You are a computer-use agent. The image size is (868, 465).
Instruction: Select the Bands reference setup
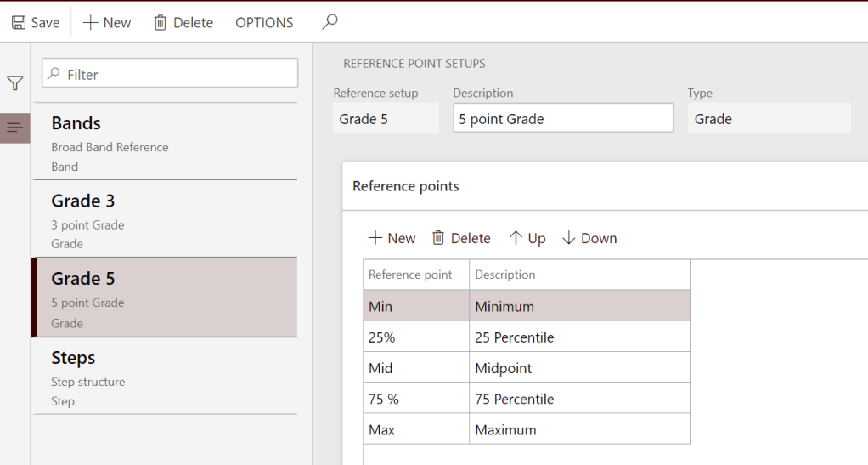(x=164, y=142)
